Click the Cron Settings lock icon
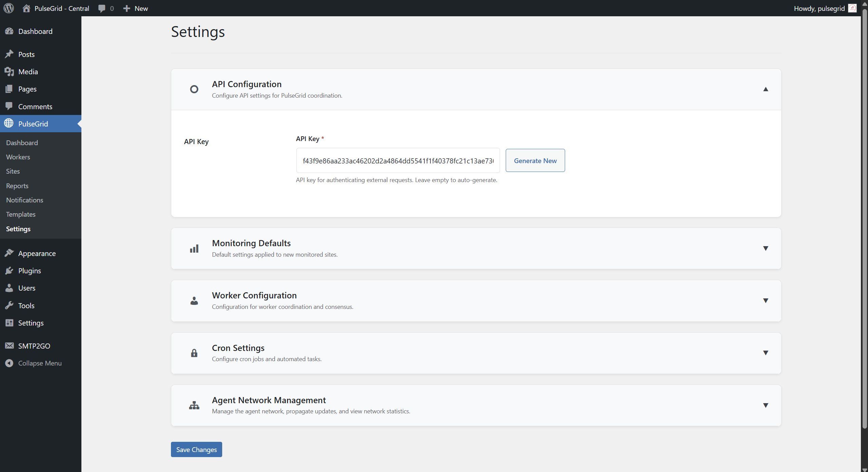The image size is (868, 472). click(x=194, y=353)
